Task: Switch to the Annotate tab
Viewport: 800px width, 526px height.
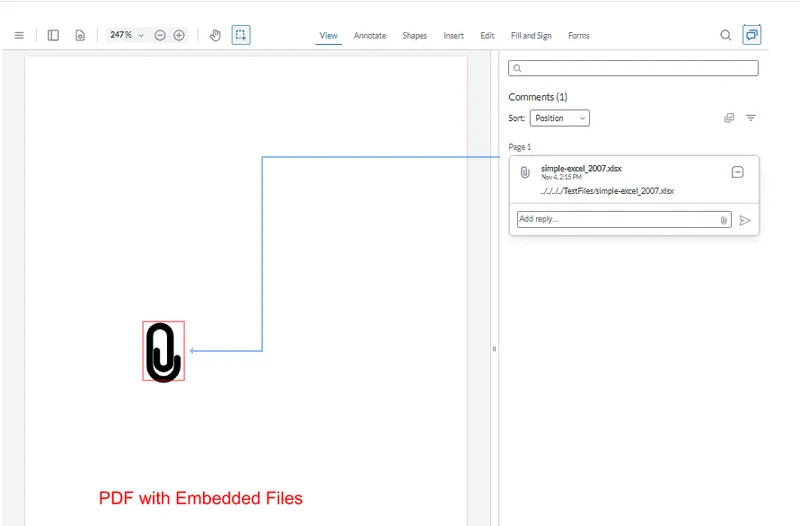Action: tap(370, 36)
